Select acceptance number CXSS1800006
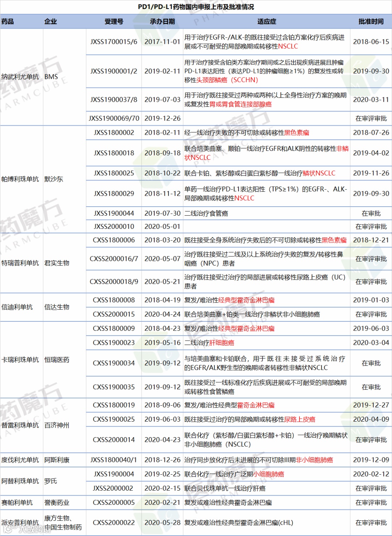 pos(114,240)
